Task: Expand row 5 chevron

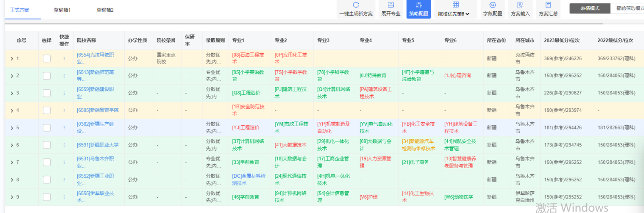Action: (x=12, y=128)
